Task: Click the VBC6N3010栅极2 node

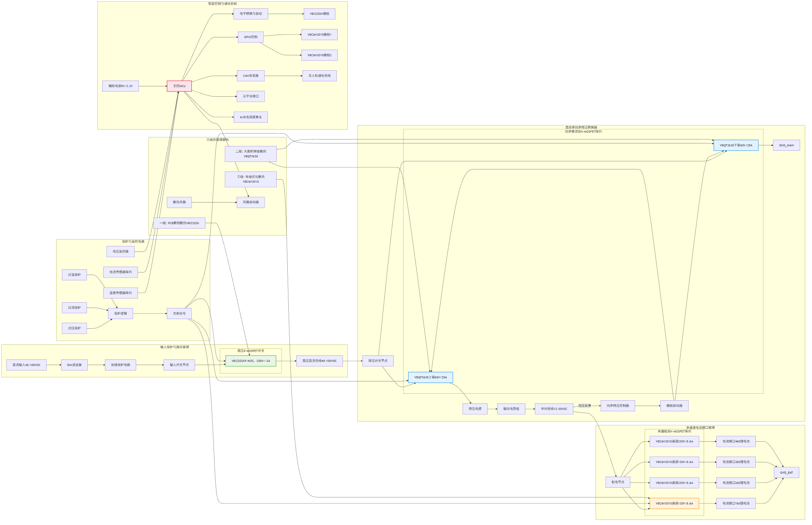Action: click(319, 55)
